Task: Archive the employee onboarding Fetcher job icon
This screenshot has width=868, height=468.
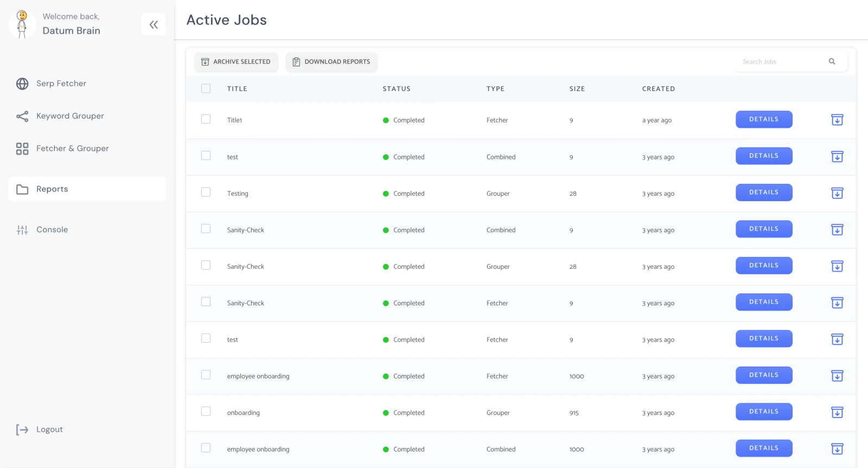Action: [837, 376]
